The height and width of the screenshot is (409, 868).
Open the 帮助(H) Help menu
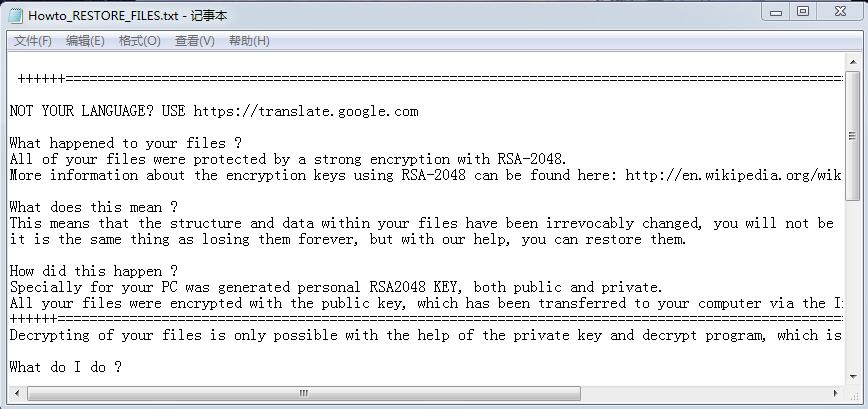249,41
